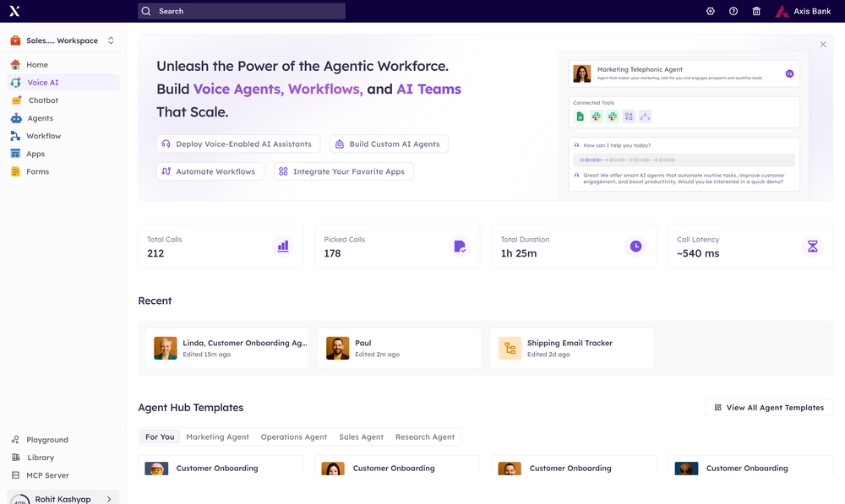Switch to the Operations Agent tab
This screenshot has width=845, height=504.
(294, 436)
